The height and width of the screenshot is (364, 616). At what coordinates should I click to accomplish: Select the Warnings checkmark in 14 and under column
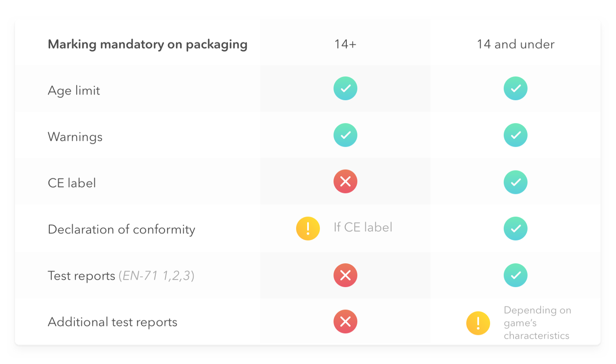click(515, 135)
